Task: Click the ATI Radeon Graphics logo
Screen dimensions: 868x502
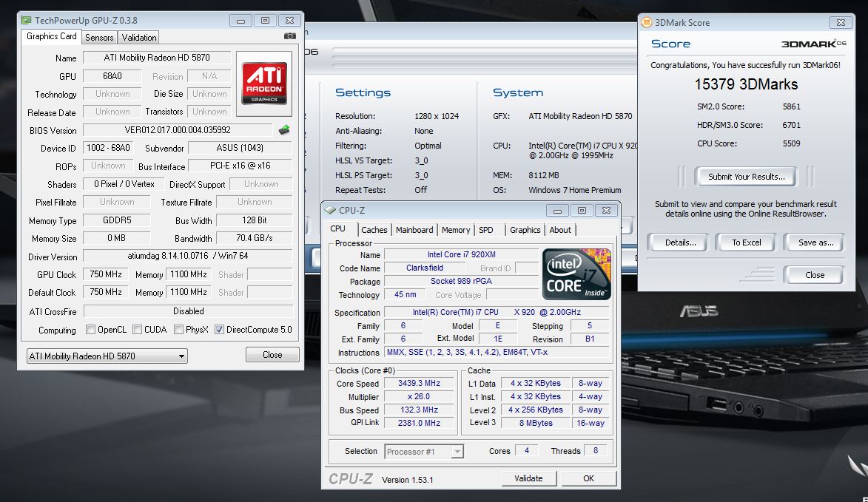Action: pos(264,83)
